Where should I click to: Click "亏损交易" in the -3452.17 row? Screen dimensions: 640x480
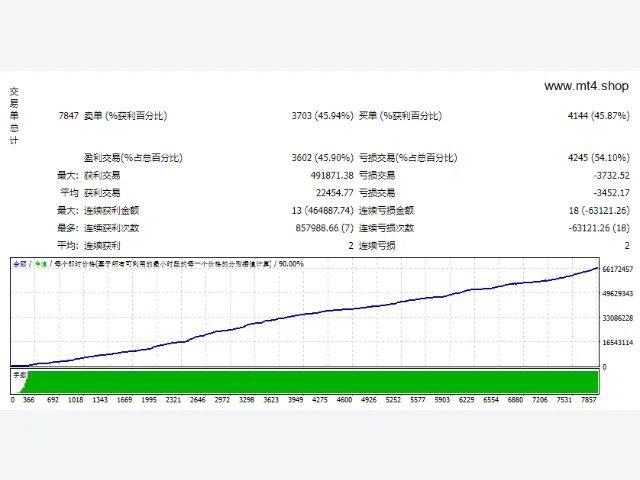[377, 193]
